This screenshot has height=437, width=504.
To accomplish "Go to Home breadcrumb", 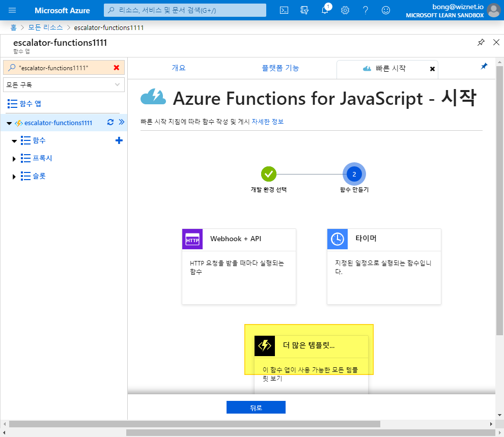I will (x=14, y=27).
